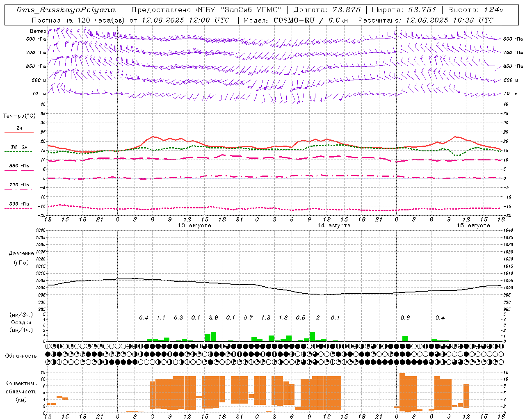Click the 10 м wind level label on left
Viewport: 525px width, 420px height.
coord(39,94)
